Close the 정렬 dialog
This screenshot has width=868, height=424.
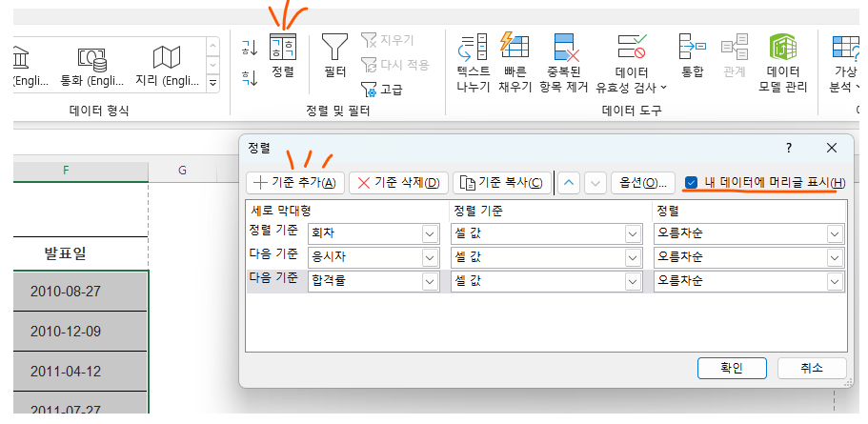(x=832, y=148)
